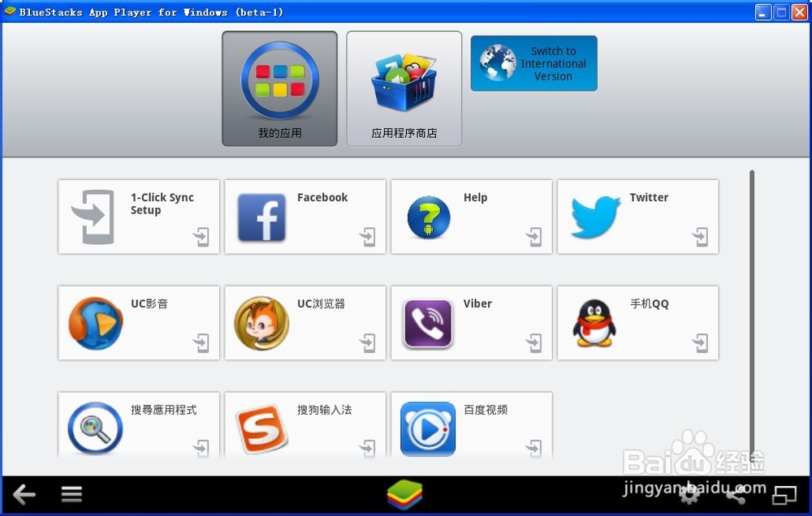The width and height of the screenshot is (812, 516).
Task: Click the Viber label text
Action: click(477, 303)
